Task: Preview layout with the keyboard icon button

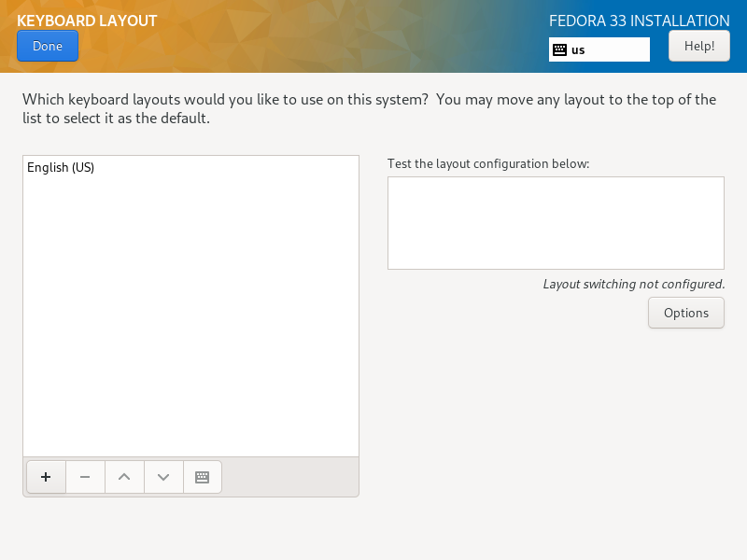Action: click(203, 477)
